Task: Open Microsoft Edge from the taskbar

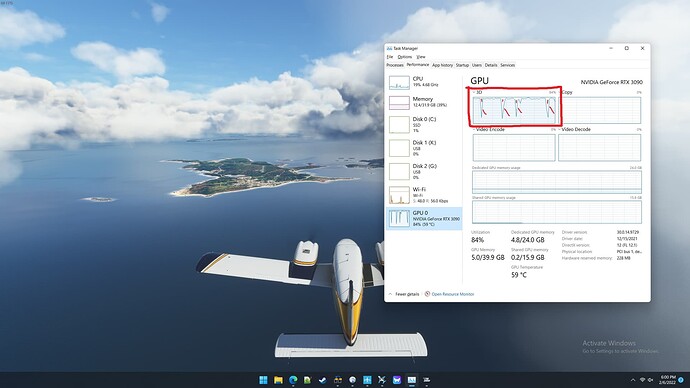Action: (293, 380)
